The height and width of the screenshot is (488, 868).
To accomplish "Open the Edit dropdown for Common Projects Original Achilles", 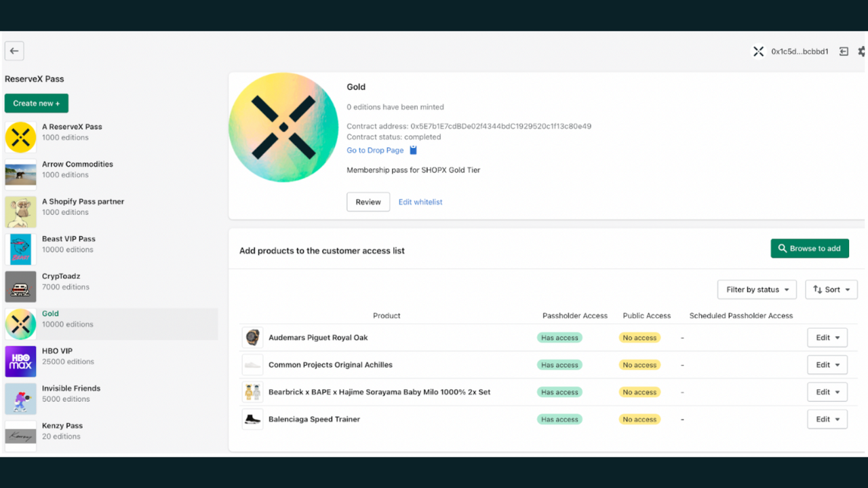I will [x=827, y=364].
